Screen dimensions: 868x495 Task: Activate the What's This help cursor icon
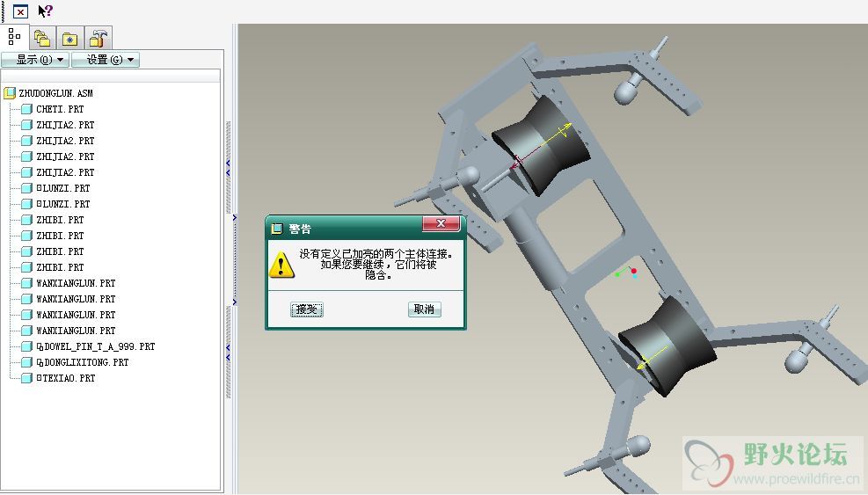click(x=46, y=11)
